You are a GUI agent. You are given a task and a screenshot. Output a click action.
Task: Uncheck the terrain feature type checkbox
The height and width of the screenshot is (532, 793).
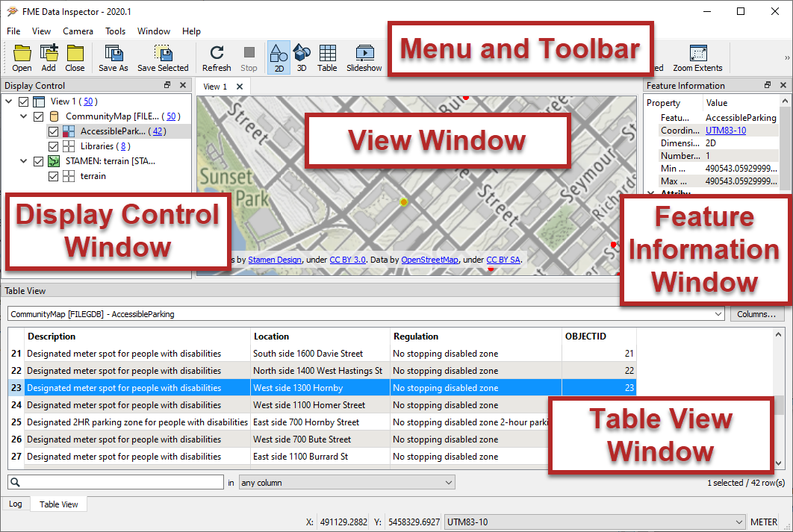point(54,176)
